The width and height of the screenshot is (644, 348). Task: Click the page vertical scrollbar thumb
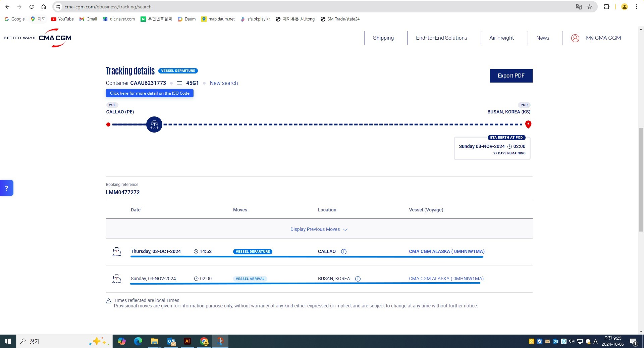tap(641, 180)
